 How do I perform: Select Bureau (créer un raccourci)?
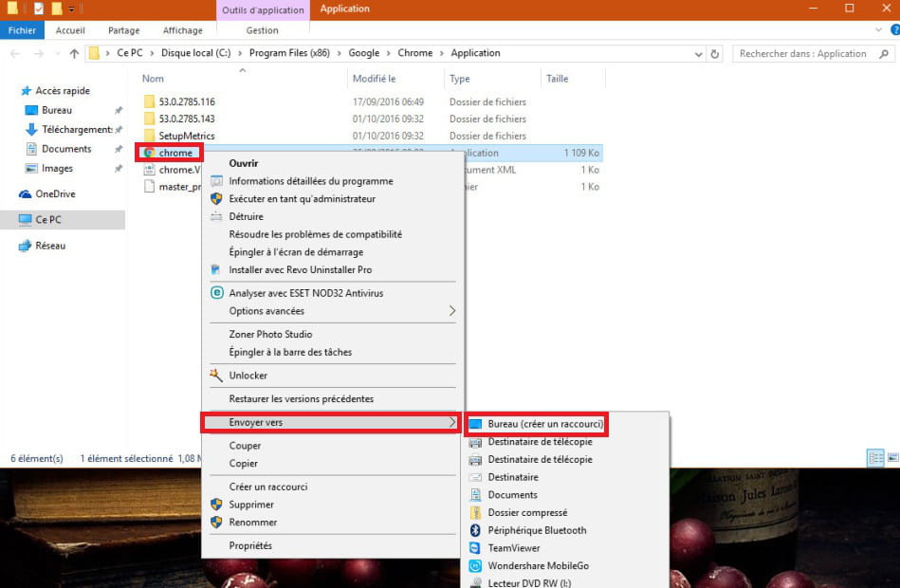[544, 424]
